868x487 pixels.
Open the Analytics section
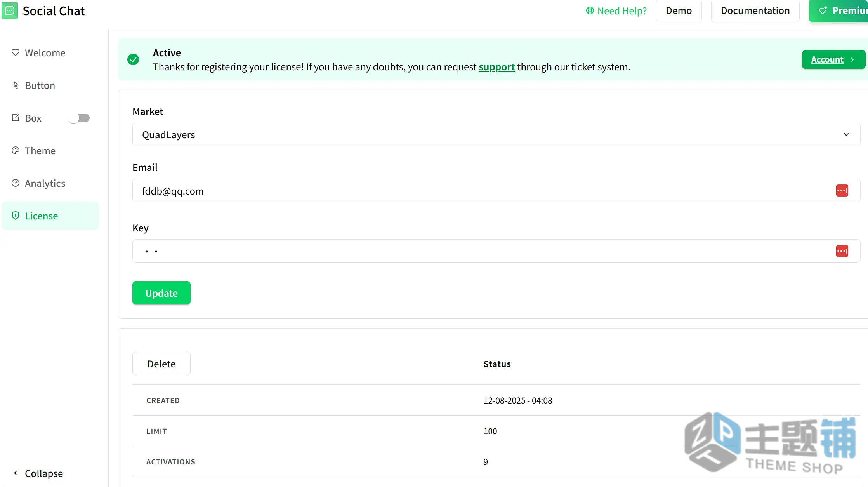(x=50, y=183)
